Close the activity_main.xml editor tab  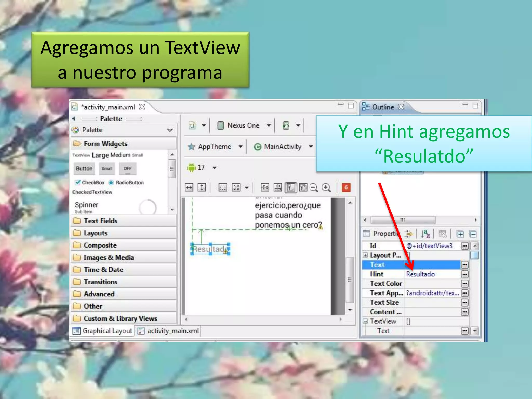[x=142, y=107]
